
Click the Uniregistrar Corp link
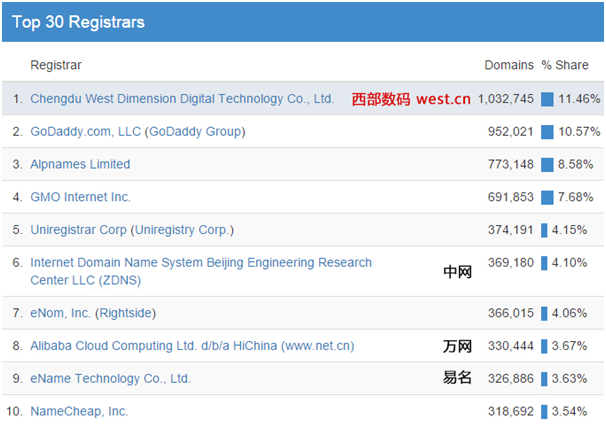coord(79,230)
